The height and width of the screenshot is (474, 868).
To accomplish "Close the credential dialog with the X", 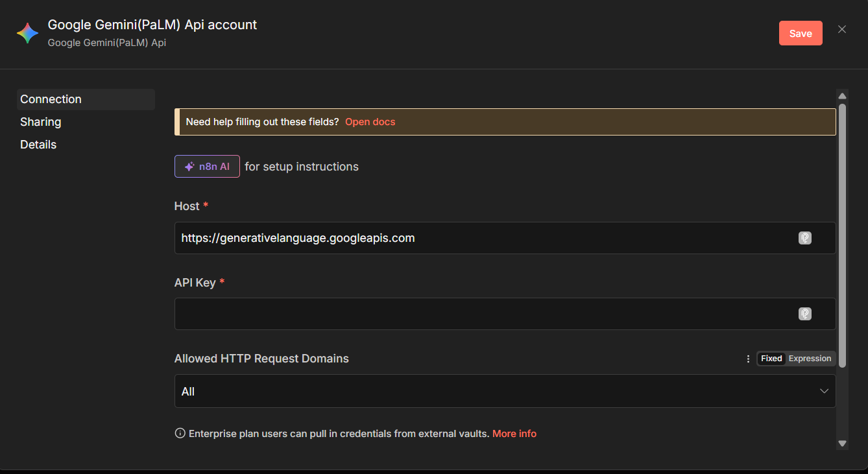I will (842, 29).
